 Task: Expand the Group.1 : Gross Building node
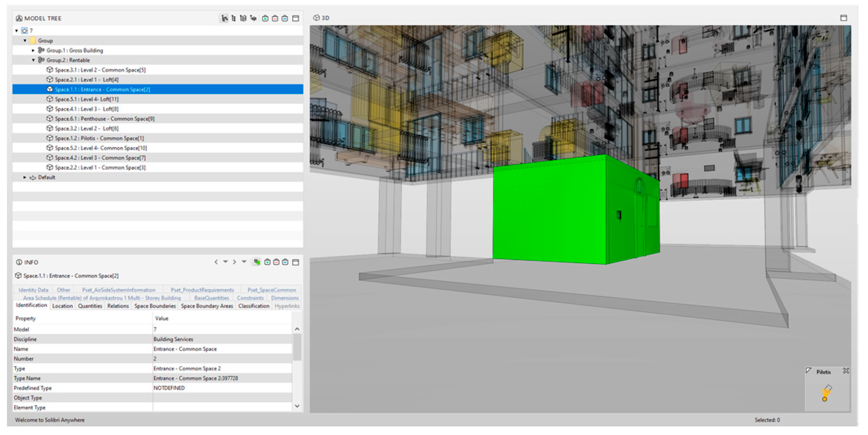click(x=33, y=50)
